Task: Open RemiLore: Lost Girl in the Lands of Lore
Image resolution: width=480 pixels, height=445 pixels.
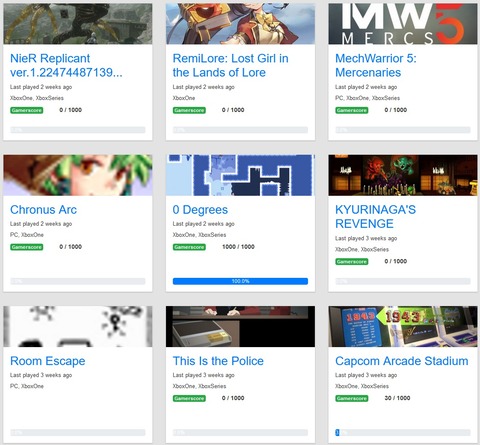Action: [x=230, y=65]
